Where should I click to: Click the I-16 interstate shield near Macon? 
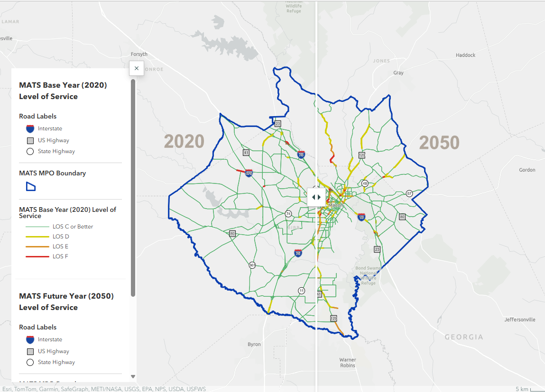pos(361,218)
